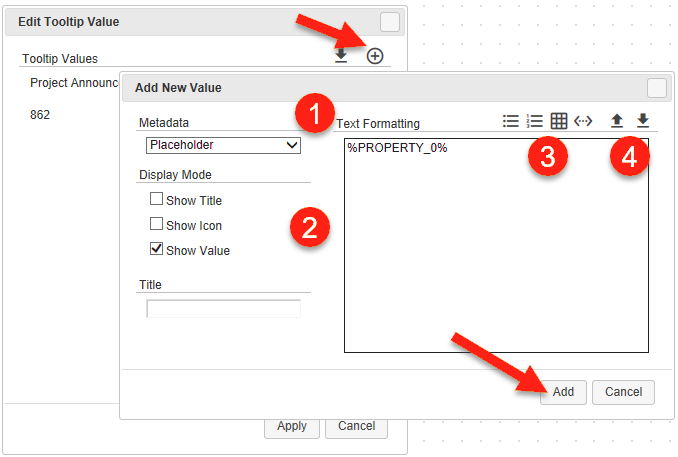Click the download icon beside Tooltip Values
Screen dimensions: 678x457
[x=342, y=57]
